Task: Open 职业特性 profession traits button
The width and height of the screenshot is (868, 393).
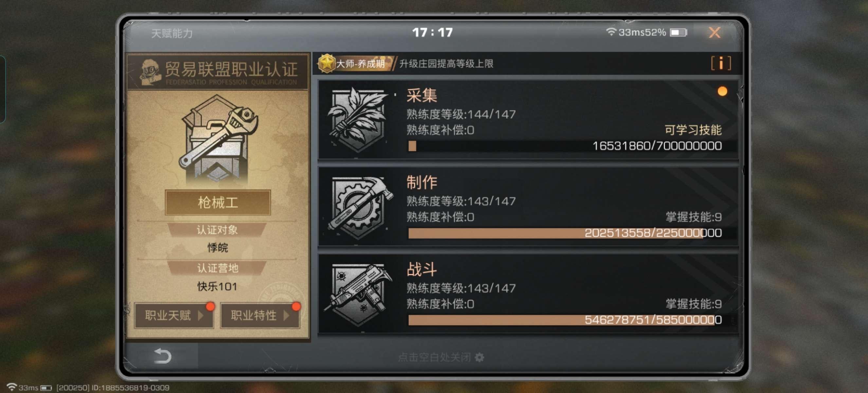Action: pyautogui.click(x=260, y=315)
